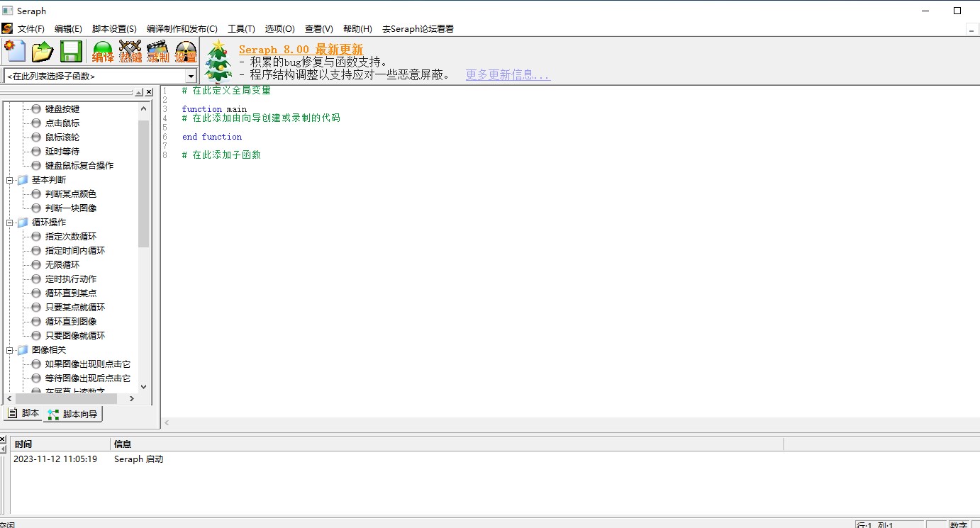Click the 去Seraph论坛看看 menu item
Screen dimensions: 980x528
pyautogui.click(x=418, y=29)
